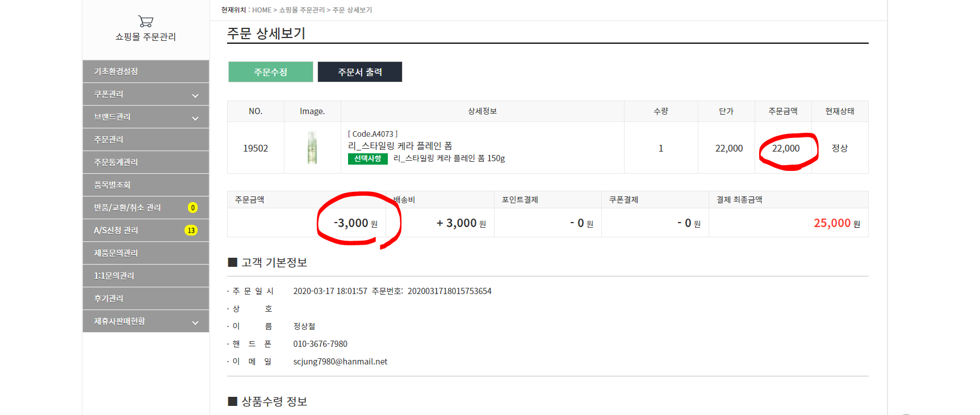980x415 pixels.
Task: Open 1:1문의관리 in the sidebar
Action: (x=146, y=276)
